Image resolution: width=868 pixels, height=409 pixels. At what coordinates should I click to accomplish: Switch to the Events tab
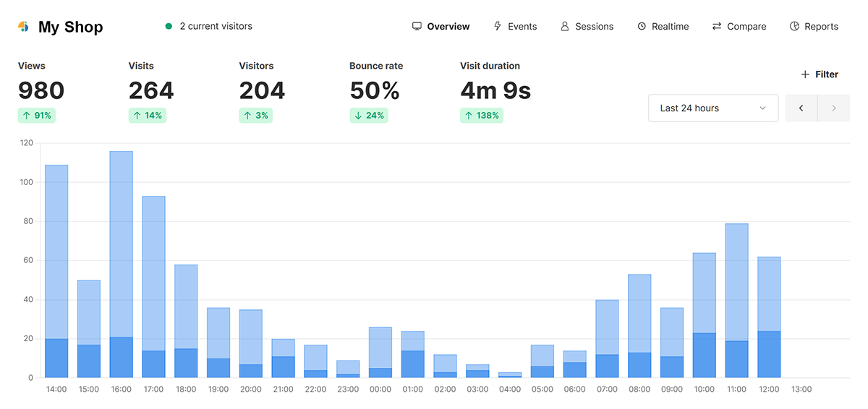[522, 27]
